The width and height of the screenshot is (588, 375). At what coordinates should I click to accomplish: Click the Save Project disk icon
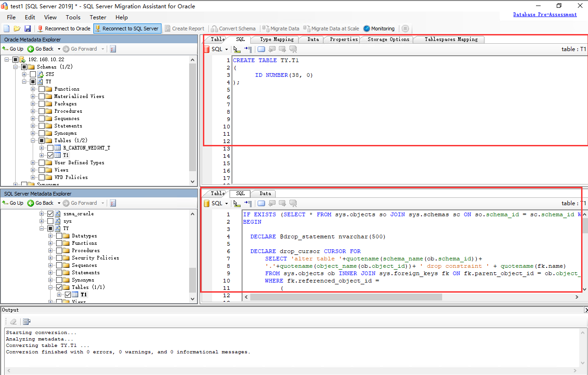[x=28, y=29]
